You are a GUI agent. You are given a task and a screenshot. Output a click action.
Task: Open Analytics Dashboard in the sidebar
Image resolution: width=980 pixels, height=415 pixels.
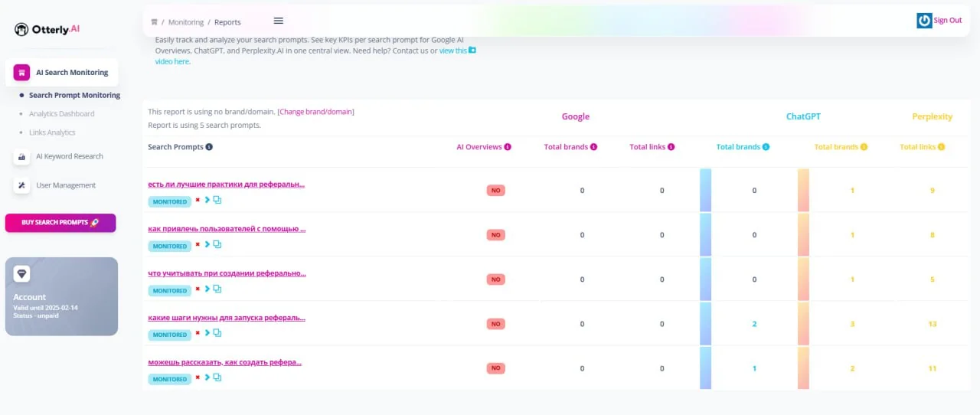coord(62,114)
